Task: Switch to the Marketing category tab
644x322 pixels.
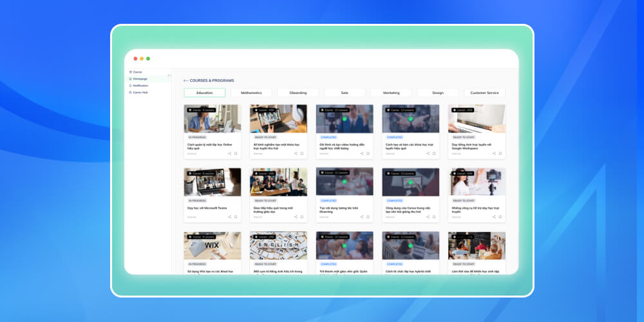Action: tap(391, 93)
